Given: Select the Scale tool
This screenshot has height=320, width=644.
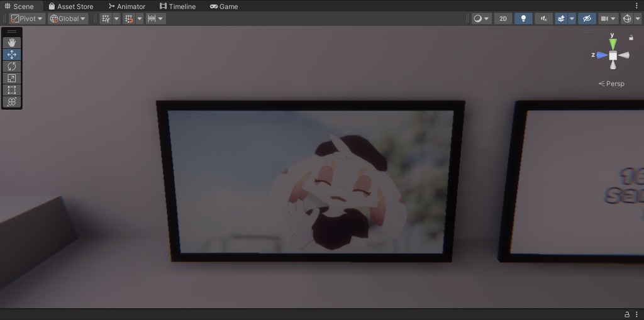Looking at the screenshot, I should click(11, 79).
